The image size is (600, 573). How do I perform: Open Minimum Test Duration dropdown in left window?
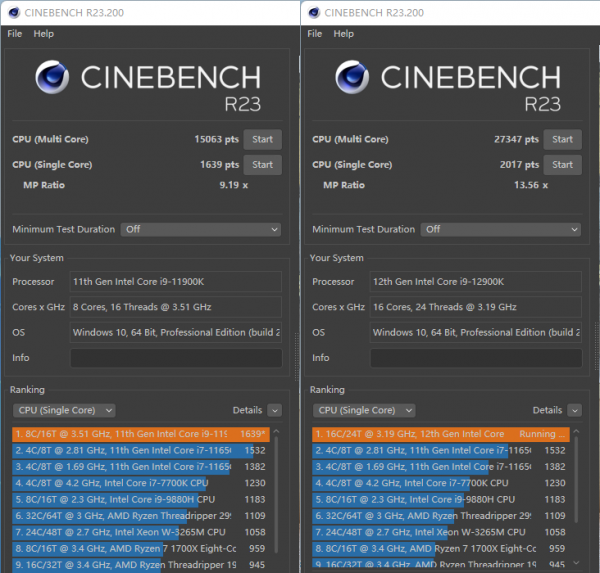(201, 229)
